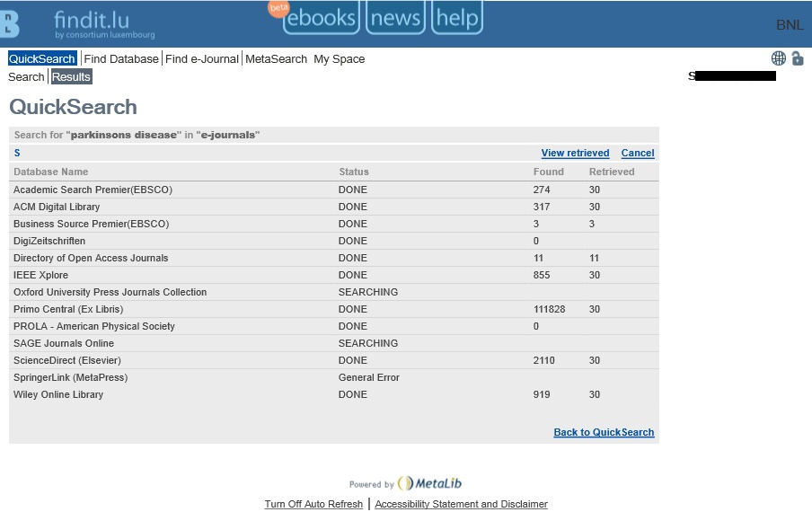Click Back to QuickSearch link

pyautogui.click(x=604, y=432)
